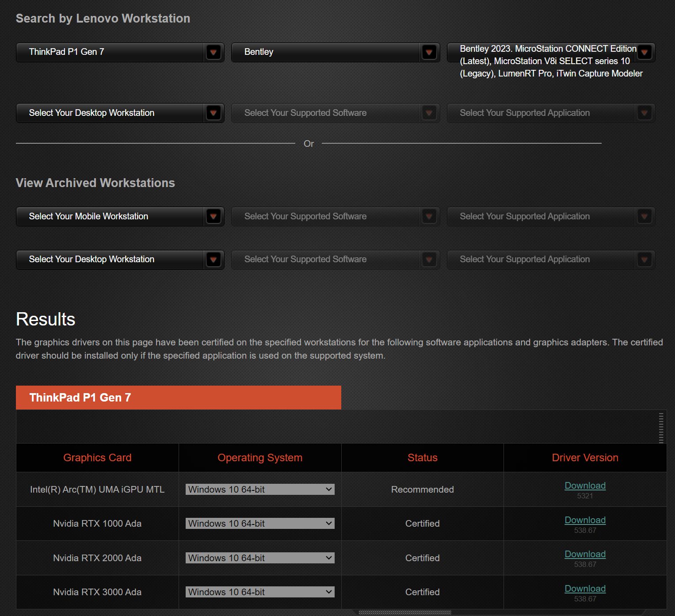This screenshot has height=616, width=675.
Task: Change OS for Intel Arc UMA iGPU MTL
Action: click(259, 490)
